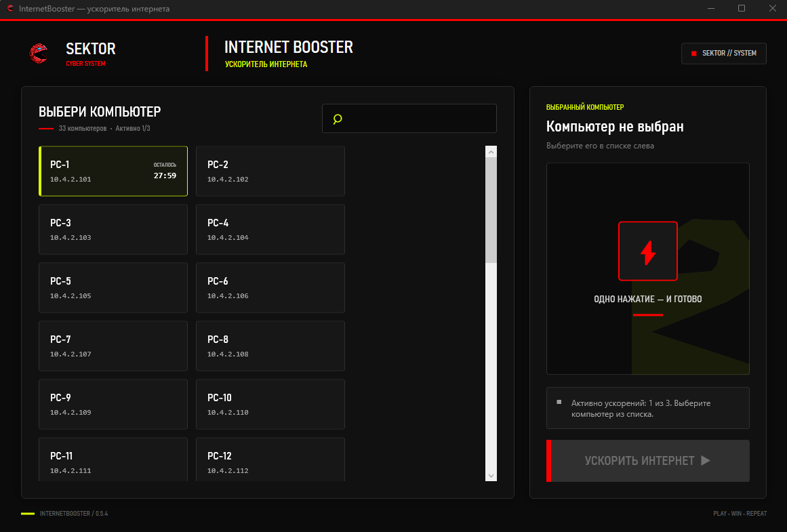This screenshot has height=532, width=787.
Task: Select the PC-11 computer card
Action: pyautogui.click(x=113, y=459)
